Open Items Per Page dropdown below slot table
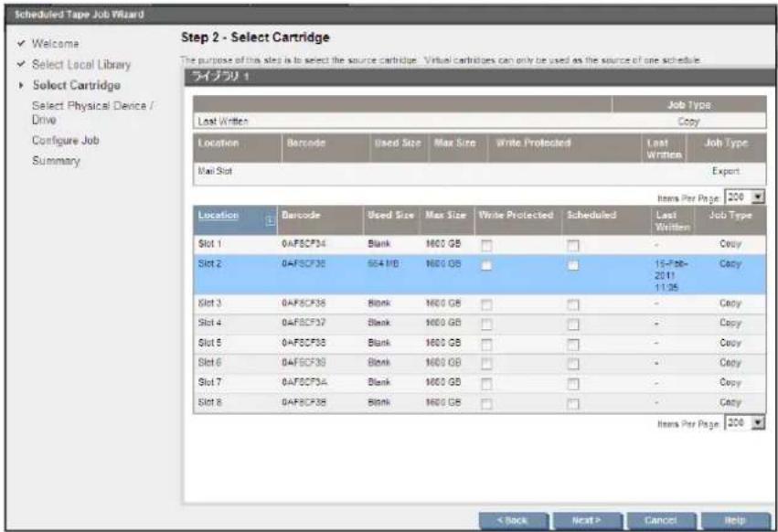 click(x=745, y=423)
